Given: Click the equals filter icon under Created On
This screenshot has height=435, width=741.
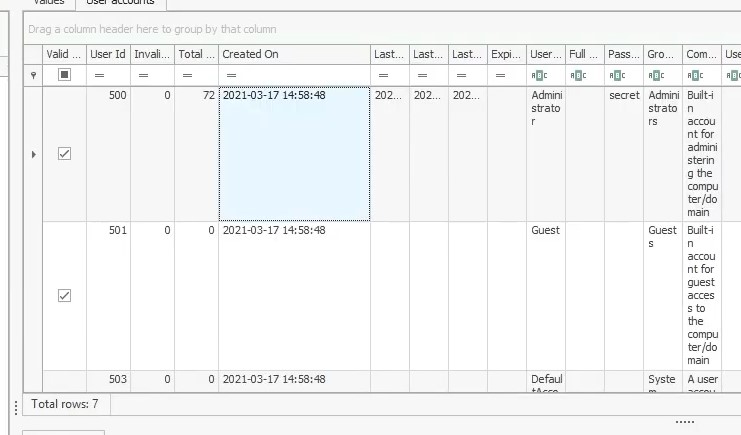Looking at the screenshot, I should tap(231, 75).
